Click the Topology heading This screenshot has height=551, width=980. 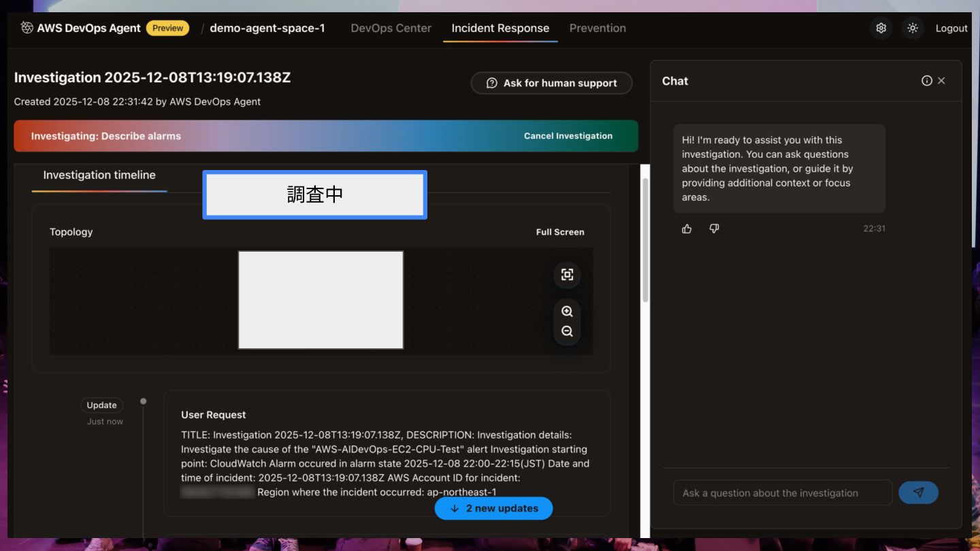click(x=71, y=232)
